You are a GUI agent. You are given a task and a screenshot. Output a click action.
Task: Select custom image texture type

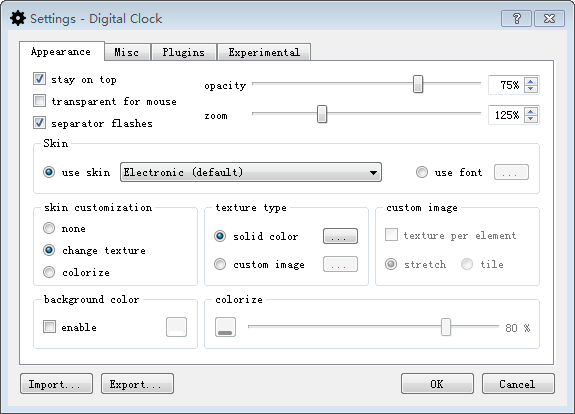tap(220, 264)
